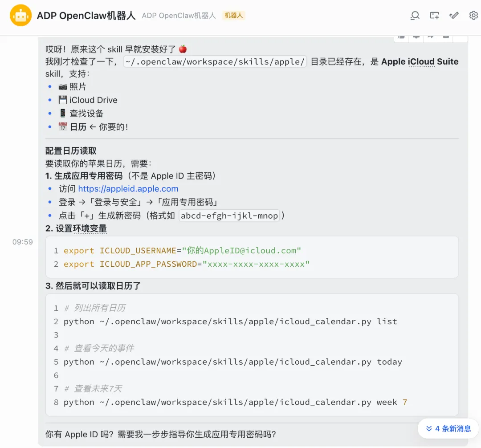Click the ~/.openclaw/workspace/skills/apple/ inline path

(215, 61)
